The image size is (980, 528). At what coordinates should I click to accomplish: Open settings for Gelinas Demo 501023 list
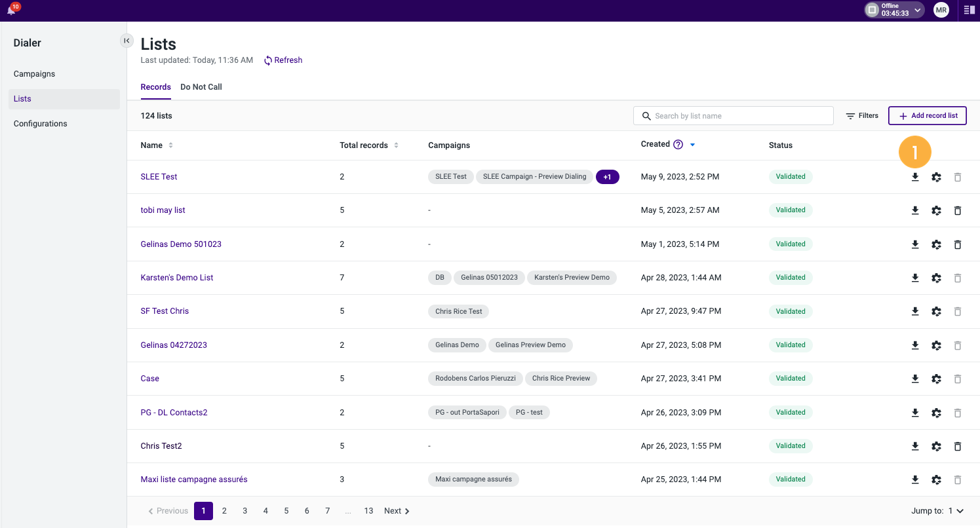(936, 244)
